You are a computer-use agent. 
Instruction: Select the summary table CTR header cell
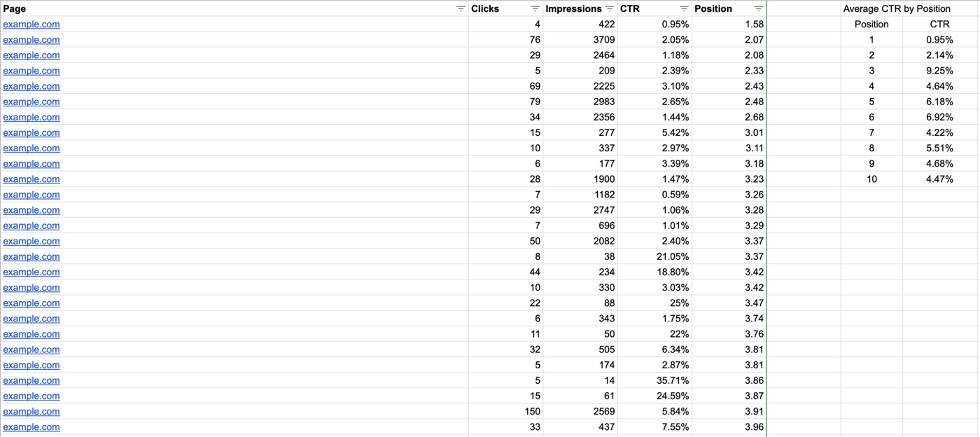pyautogui.click(x=939, y=25)
